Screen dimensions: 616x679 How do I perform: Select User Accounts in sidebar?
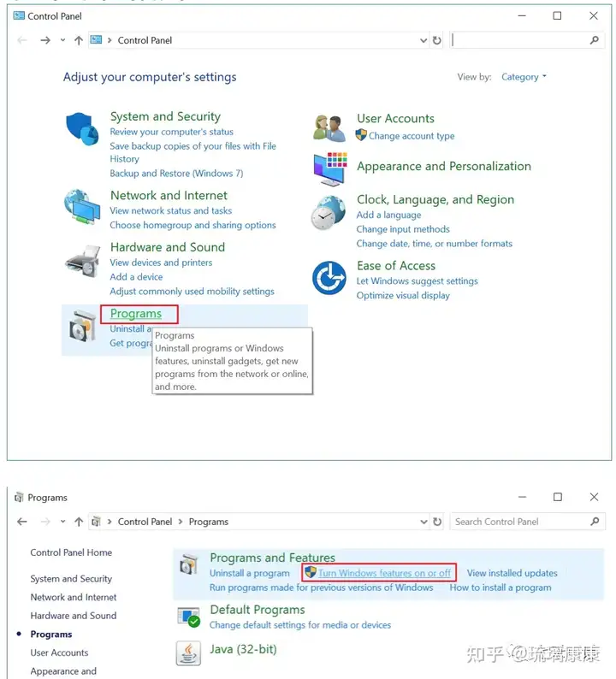[59, 652]
